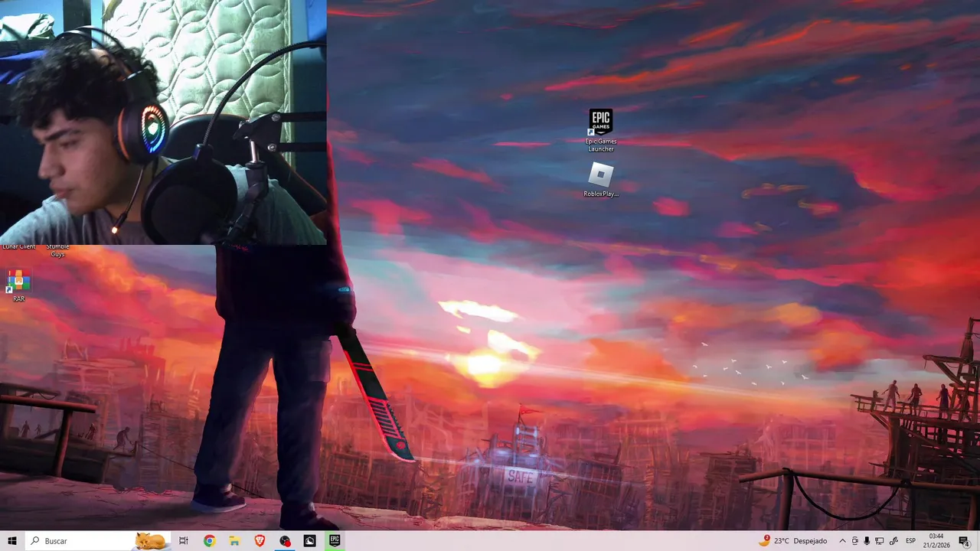Select the Epic Games Launcher desktop shortcut
The image size is (980, 551).
tap(601, 131)
